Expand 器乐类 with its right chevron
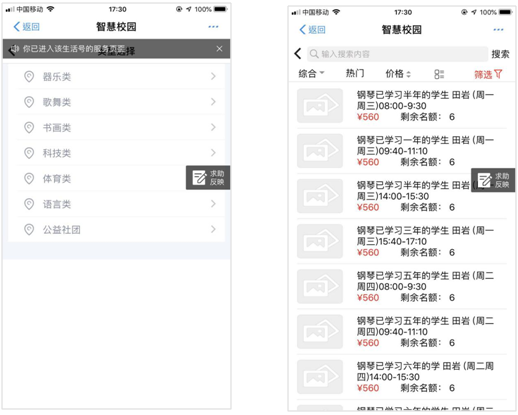The height and width of the screenshot is (415, 518). (x=213, y=76)
